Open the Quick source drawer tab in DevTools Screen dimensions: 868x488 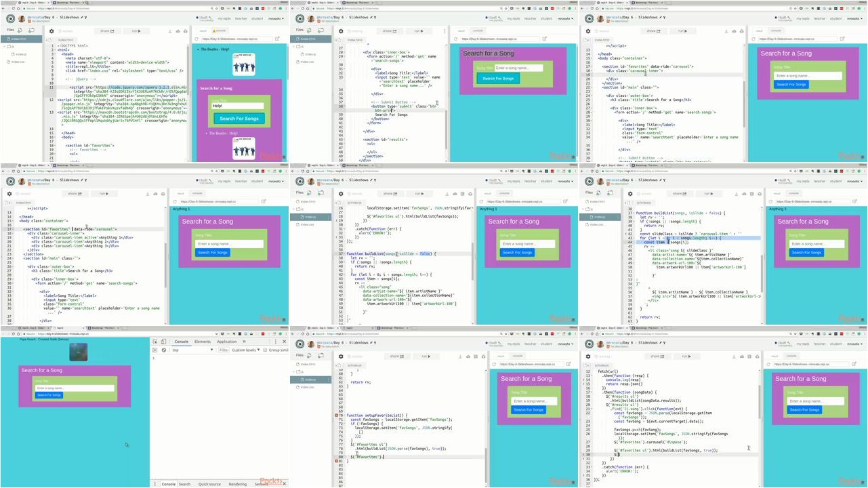coord(209,484)
